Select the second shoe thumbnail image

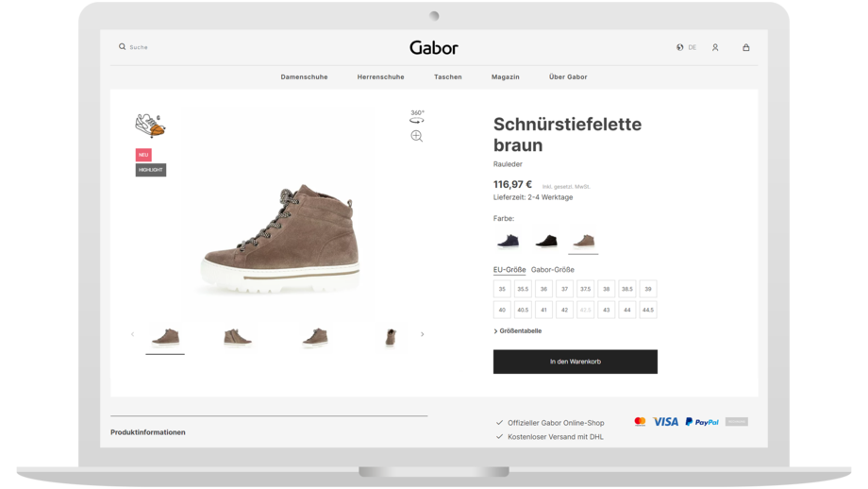coord(238,337)
